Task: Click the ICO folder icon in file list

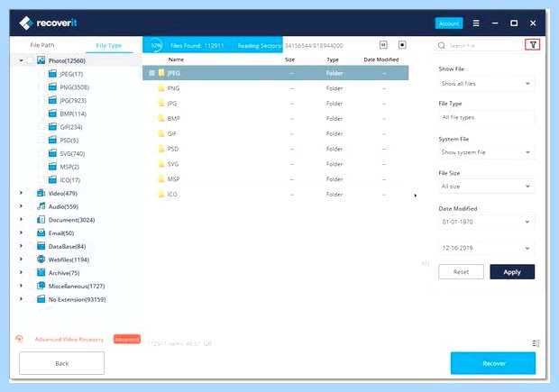Action: (x=161, y=195)
